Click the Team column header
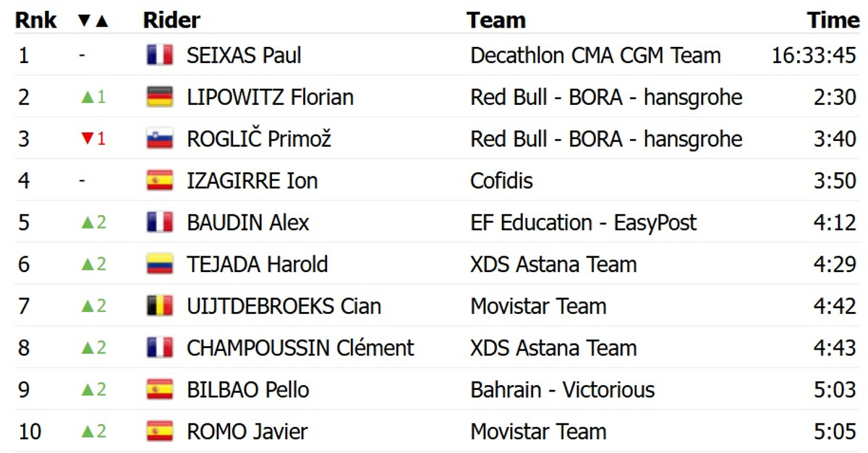This screenshot has width=868, height=453. [x=495, y=20]
